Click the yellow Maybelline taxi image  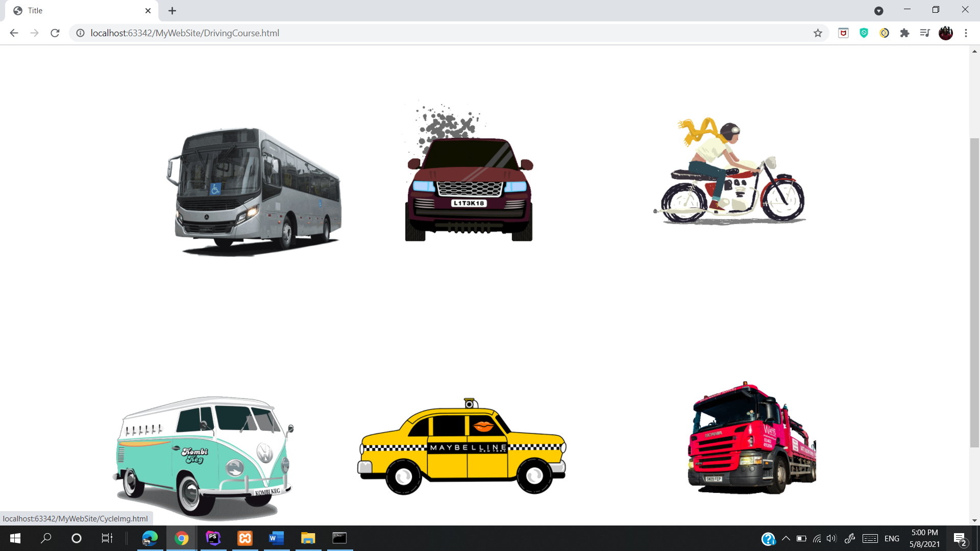pyautogui.click(x=462, y=446)
